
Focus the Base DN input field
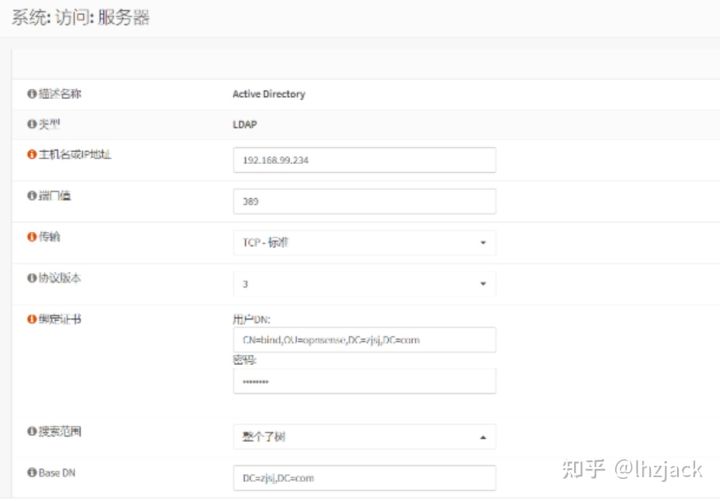point(364,478)
